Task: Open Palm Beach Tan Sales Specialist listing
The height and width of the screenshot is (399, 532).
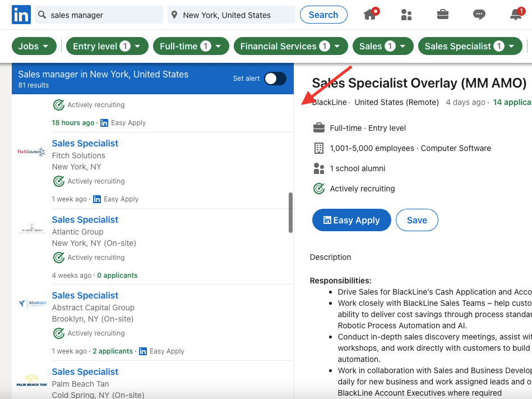Action: [x=85, y=372]
